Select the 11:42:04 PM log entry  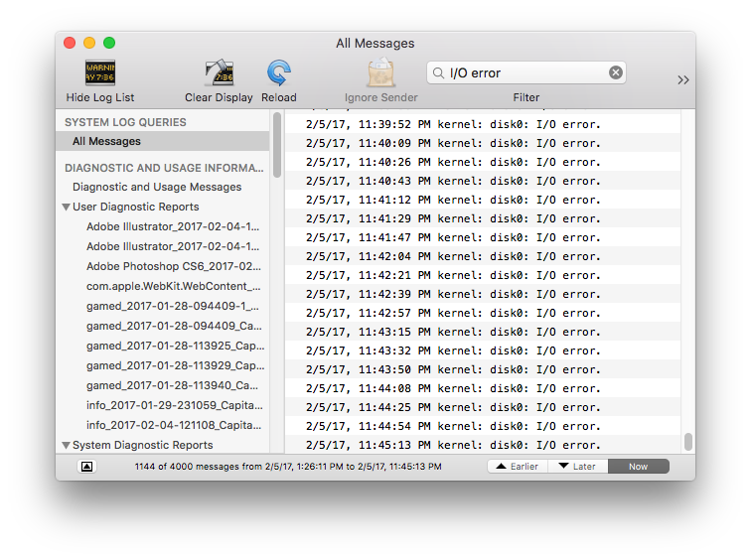483,256
